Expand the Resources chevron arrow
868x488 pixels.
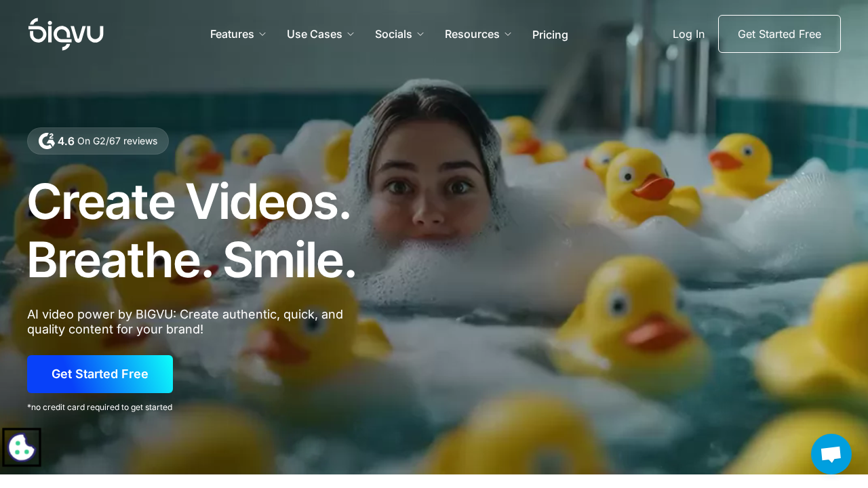(508, 34)
